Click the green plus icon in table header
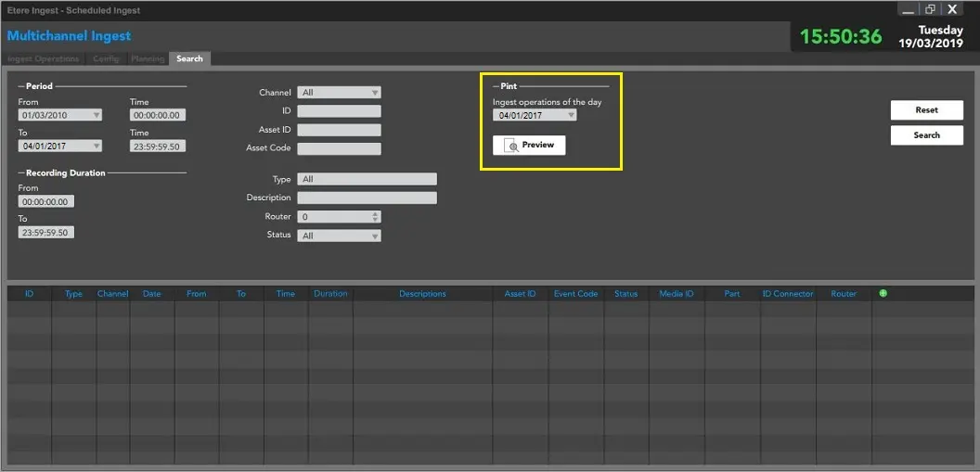This screenshot has height=472, width=980. click(883, 293)
